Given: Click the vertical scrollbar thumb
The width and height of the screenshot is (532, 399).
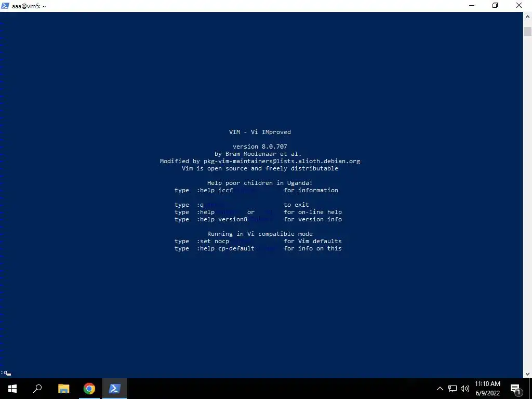Looking at the screenshot, I should click(x=528, y=31).
